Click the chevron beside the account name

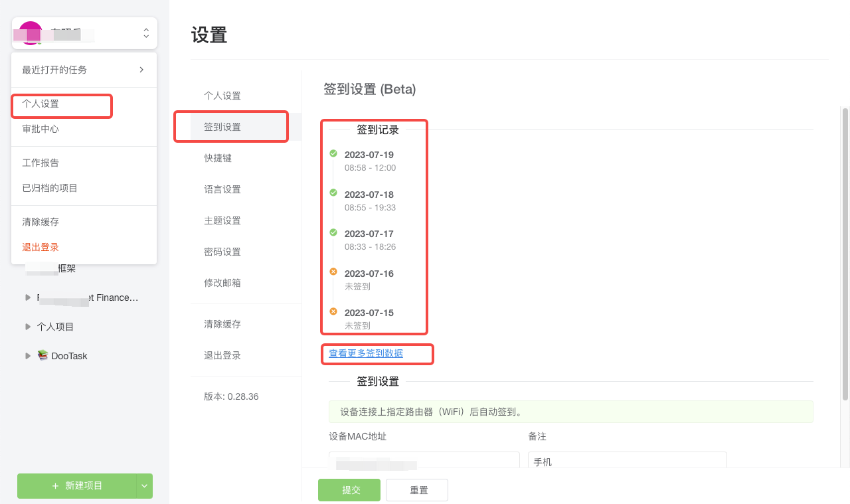coord(146,33)
